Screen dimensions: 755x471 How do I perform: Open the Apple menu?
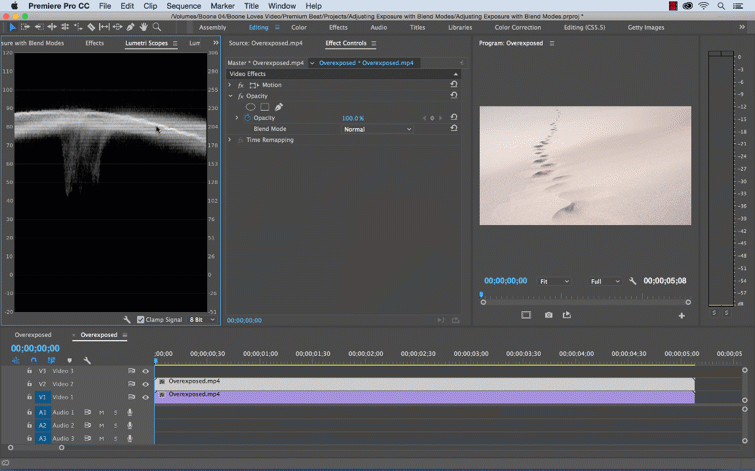(14, 6)
